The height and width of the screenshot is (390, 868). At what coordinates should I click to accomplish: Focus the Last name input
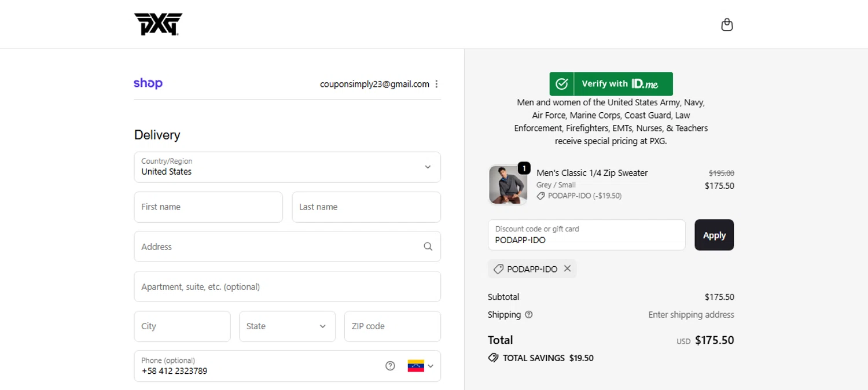click(366, 207)
